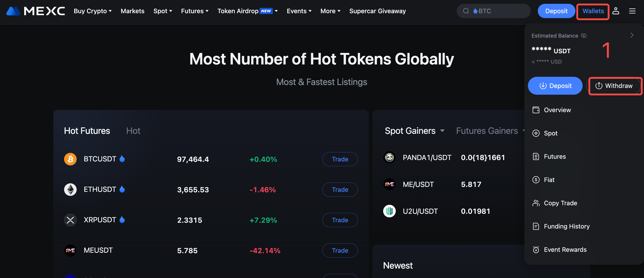Screen dimensions: 644x278
Task: Open the user profile icon
Action: pos(616,11)
